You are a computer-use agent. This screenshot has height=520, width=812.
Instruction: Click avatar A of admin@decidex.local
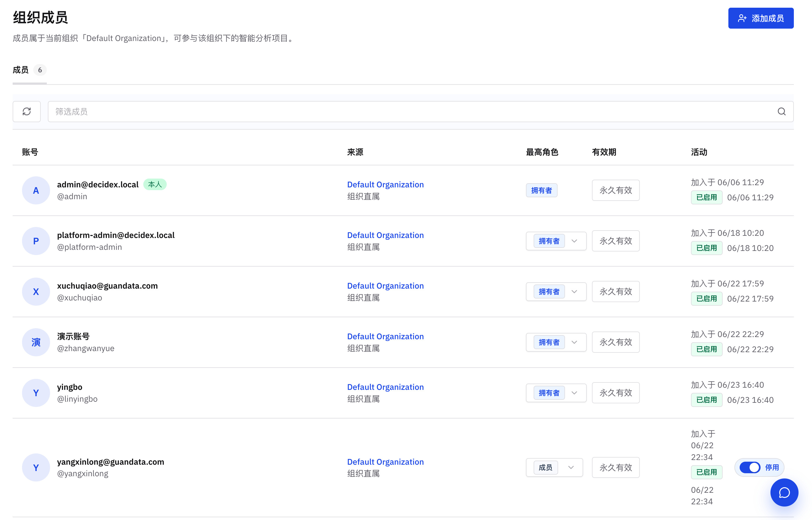click(x=36, y=190)
